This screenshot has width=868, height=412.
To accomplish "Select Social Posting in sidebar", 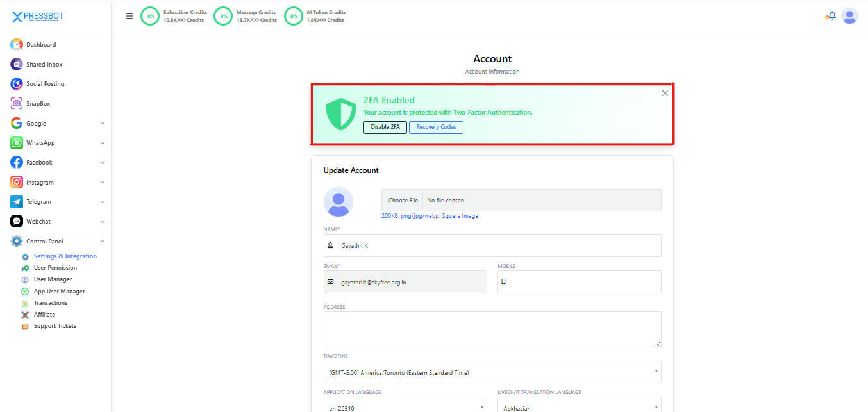I will pyautogui.click(x=45, y=84).
